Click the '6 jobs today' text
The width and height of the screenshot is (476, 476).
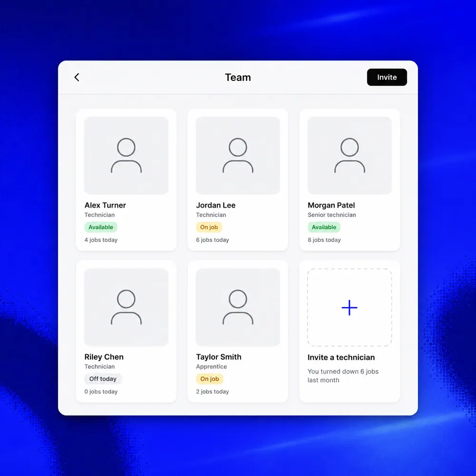(x=212, y=240)
